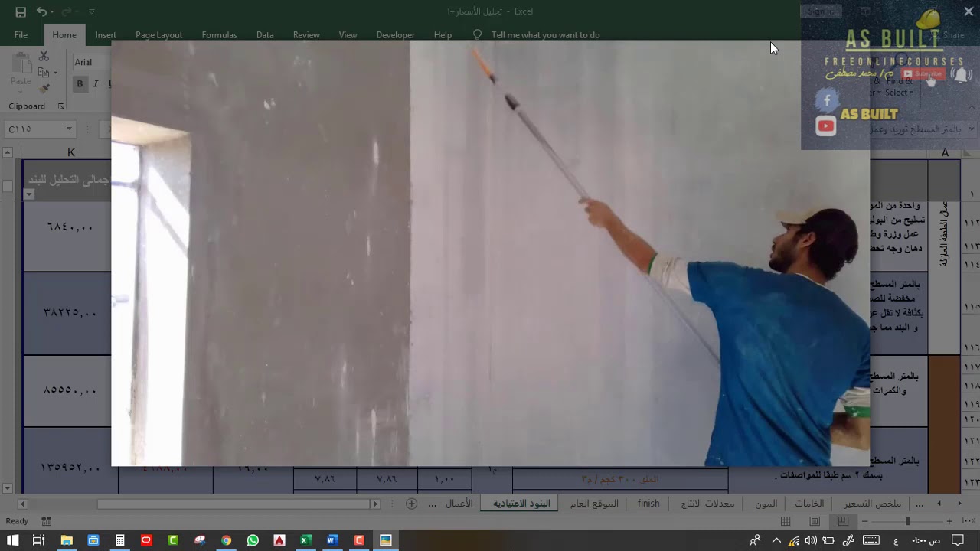Open the View ribbon tab
The width and height of the screenshot is (980, 551).
click(x=348, y=35)
